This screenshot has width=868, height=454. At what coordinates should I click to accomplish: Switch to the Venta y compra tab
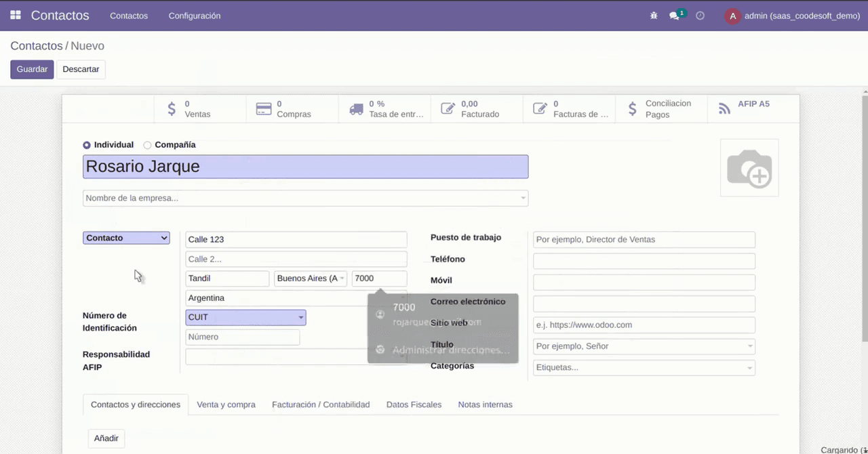coord(226,405)
